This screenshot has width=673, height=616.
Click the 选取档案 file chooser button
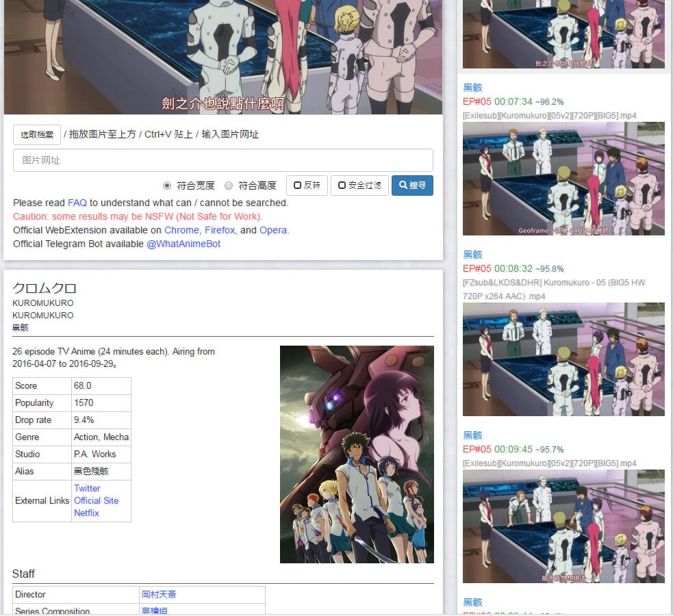(37, 135)
